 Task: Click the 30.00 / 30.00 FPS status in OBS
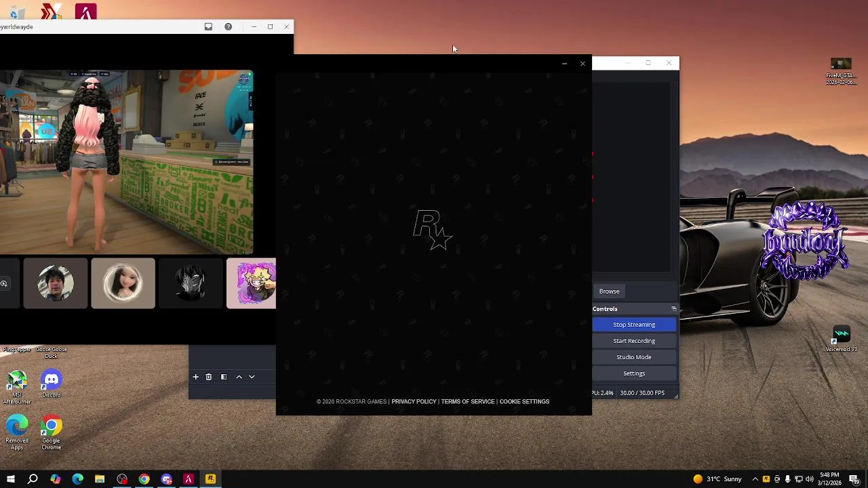click(x=642, y=393)
